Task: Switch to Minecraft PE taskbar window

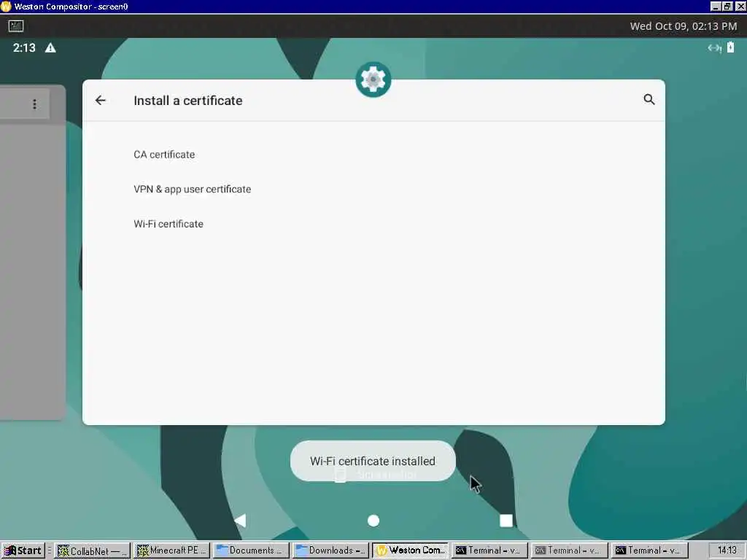Action: [x=171, y=551]
